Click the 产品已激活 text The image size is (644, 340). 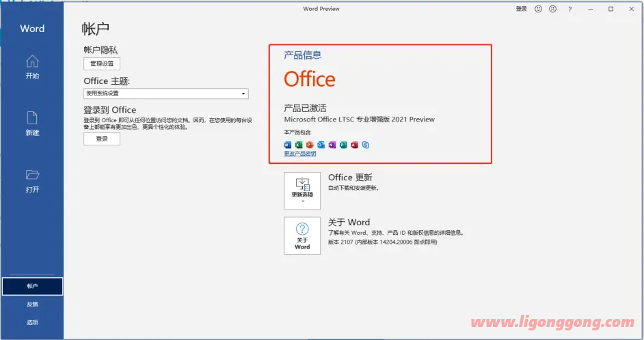pos(305,109)
